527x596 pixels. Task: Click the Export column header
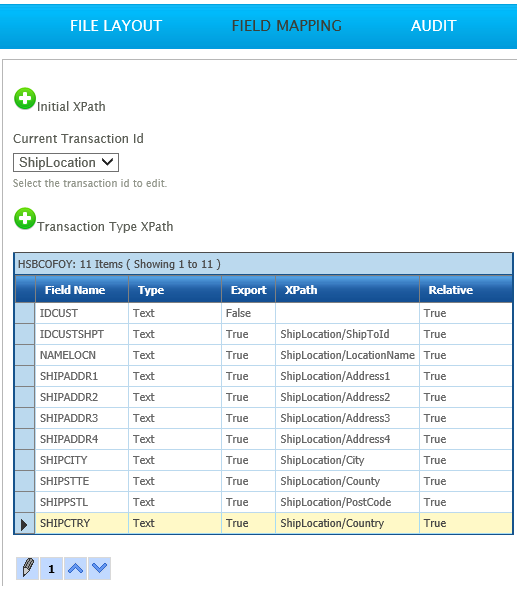248,290
